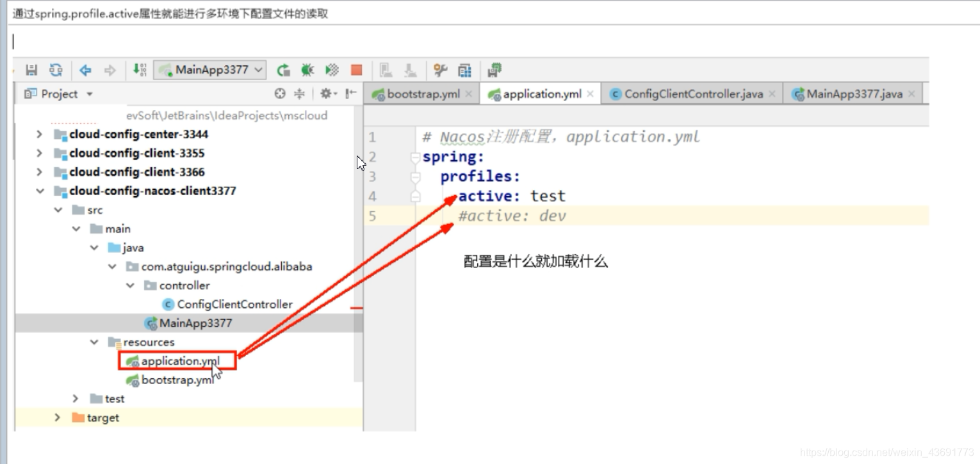Collapse the controller package
The image size is (980, 464).
130,285
